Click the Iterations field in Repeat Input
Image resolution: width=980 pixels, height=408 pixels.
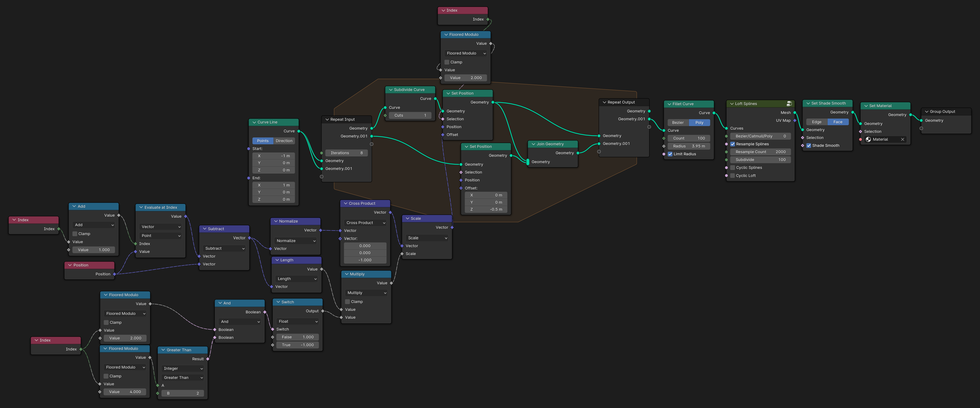(x=346, y=153)
